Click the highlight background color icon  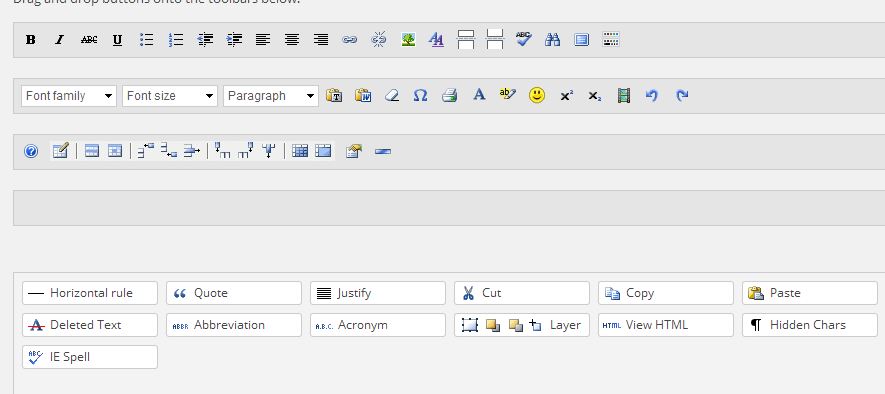(508, 95)
